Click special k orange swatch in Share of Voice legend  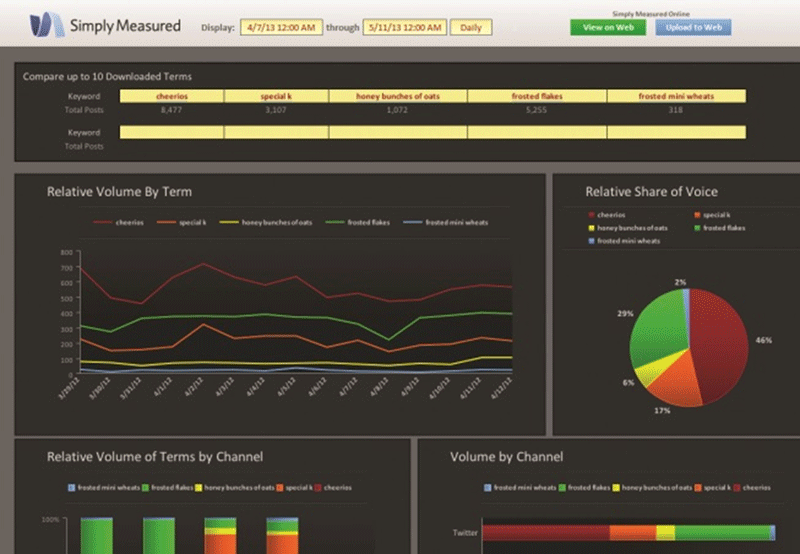(x=697, y=215)
